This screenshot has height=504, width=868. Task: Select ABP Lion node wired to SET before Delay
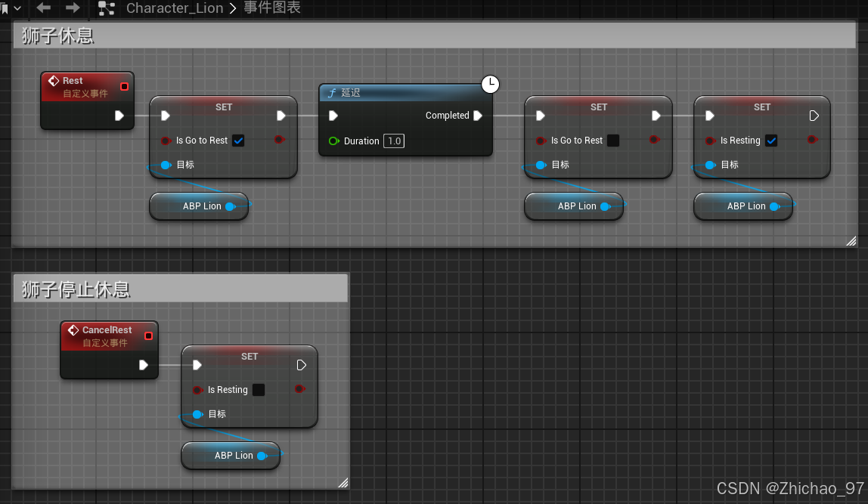[x=199, y=206]
